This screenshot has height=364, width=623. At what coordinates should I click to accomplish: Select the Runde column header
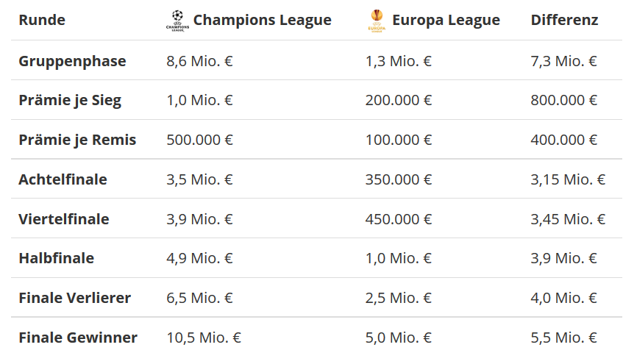click(x=42, y=20)
